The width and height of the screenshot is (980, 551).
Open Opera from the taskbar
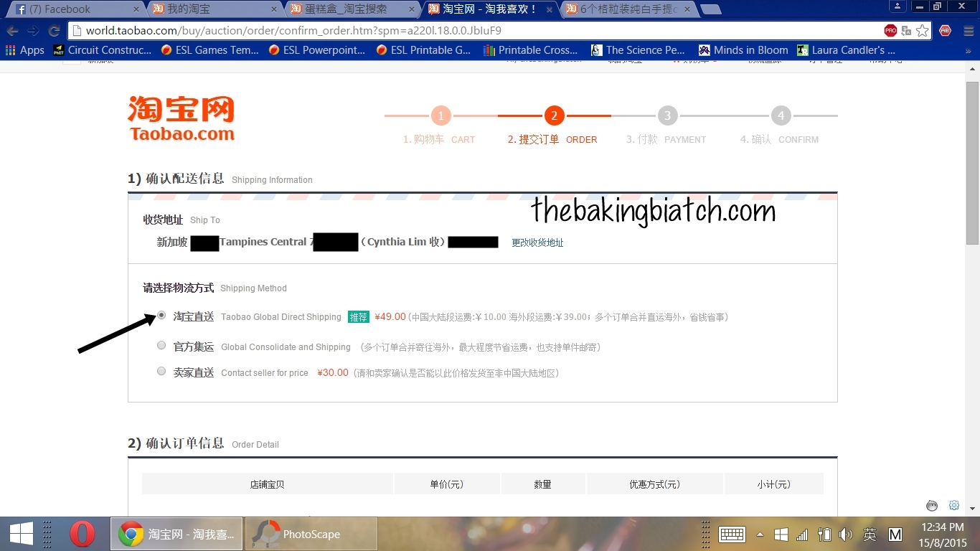tap(83, 534)
